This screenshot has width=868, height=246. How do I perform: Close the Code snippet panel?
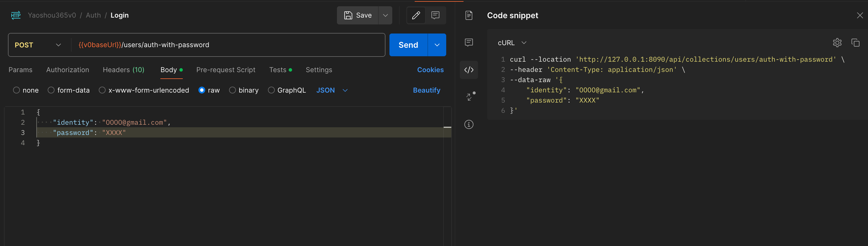coord(859,15)
